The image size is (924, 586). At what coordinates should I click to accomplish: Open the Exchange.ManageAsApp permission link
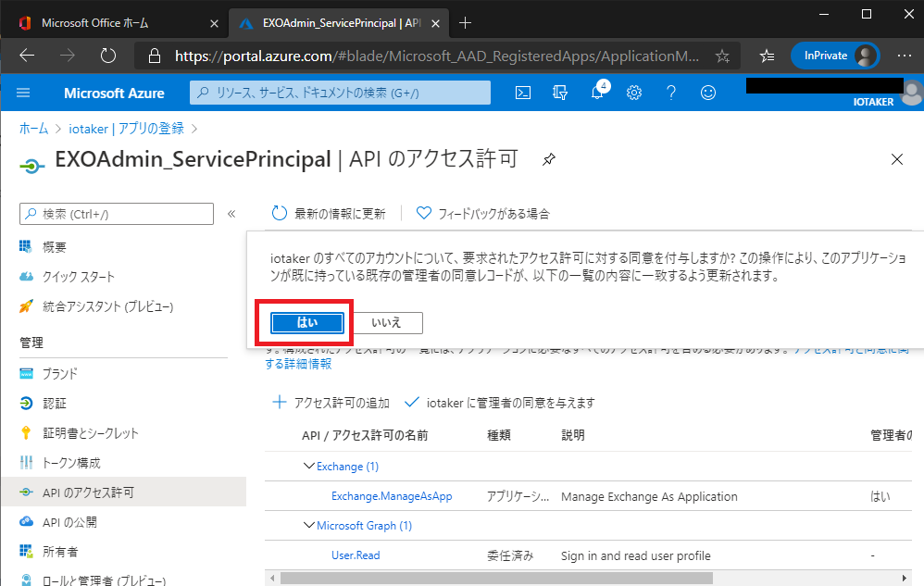(x=392, y=496)
